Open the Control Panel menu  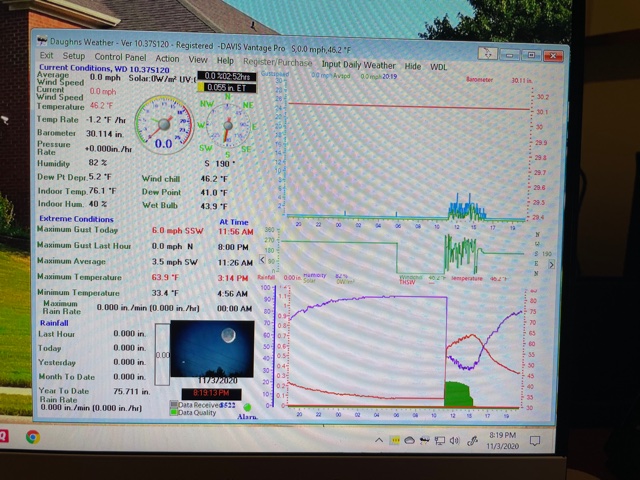(x=120, y=58)
